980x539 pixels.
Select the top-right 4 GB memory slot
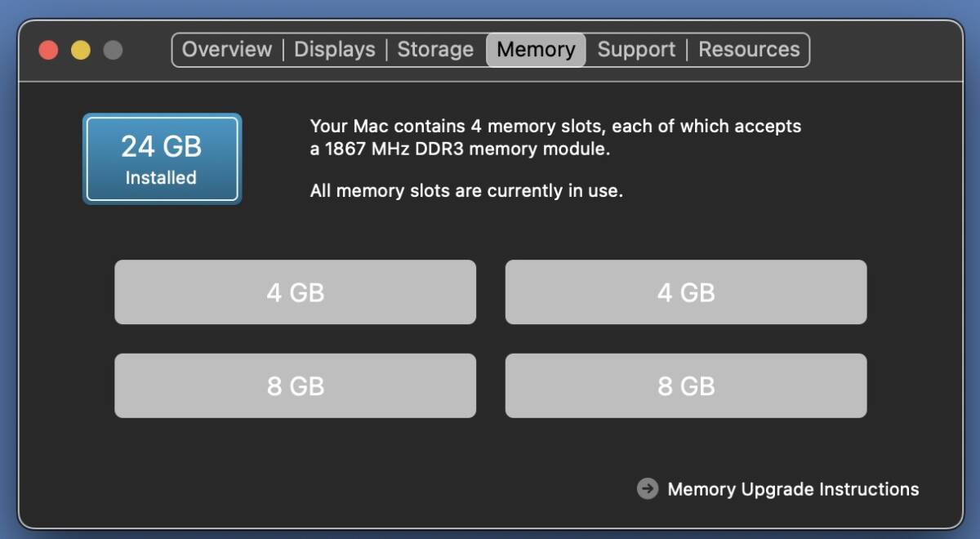686,292
